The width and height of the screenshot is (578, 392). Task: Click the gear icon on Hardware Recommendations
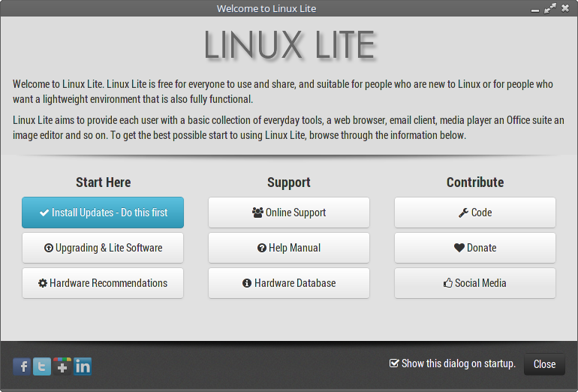point(43,283)
